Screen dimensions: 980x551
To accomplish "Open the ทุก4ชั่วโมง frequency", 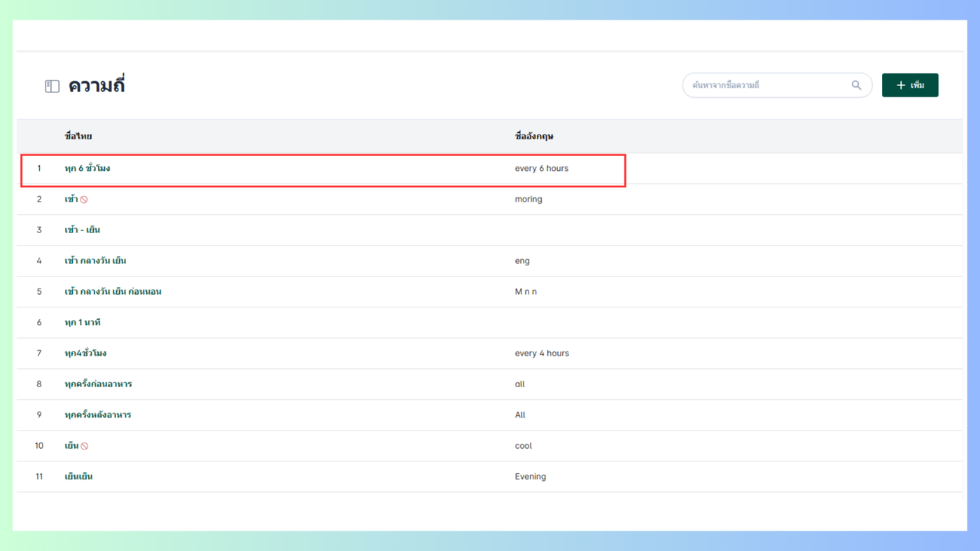I will [85, 353].
